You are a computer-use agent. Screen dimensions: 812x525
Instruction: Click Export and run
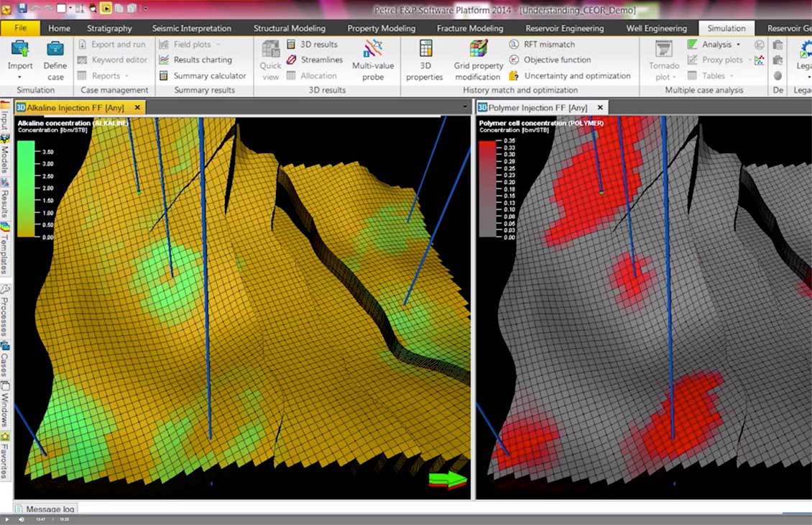pyautogui.click(x=119, y=44)
